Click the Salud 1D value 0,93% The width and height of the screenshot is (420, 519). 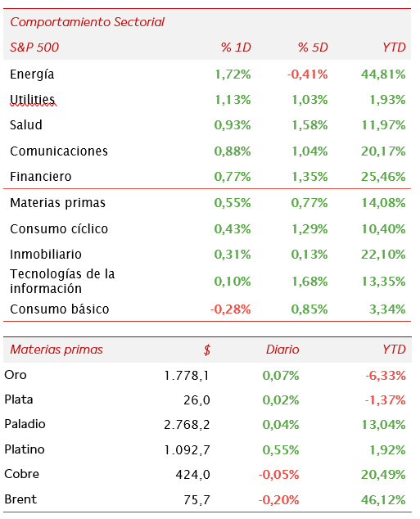click(233, 125)
